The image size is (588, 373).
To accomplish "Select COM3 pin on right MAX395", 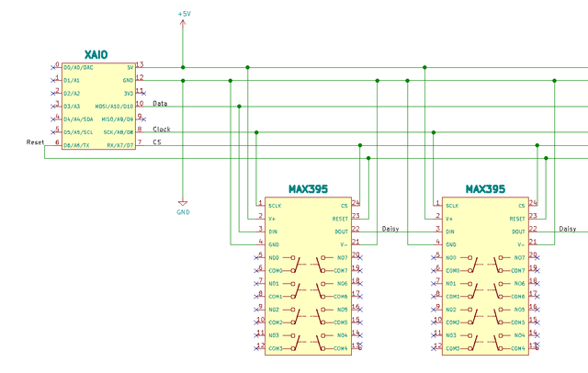I will click(x=453, y=348).
